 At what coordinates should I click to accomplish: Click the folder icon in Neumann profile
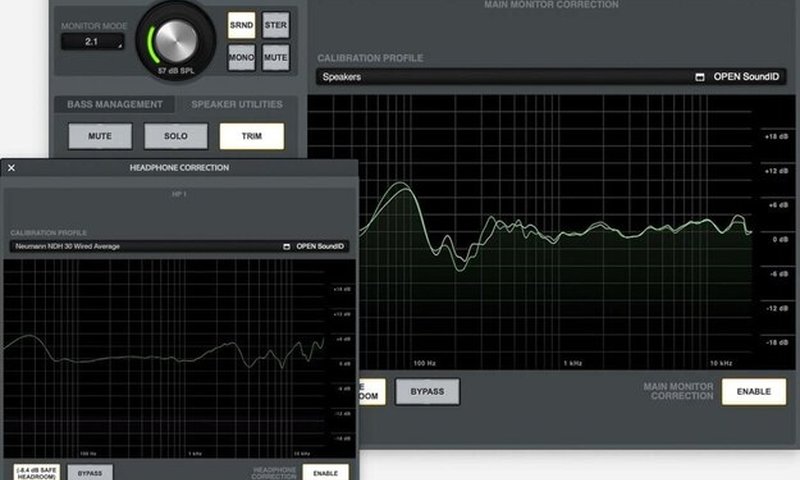tap(286, 245)
